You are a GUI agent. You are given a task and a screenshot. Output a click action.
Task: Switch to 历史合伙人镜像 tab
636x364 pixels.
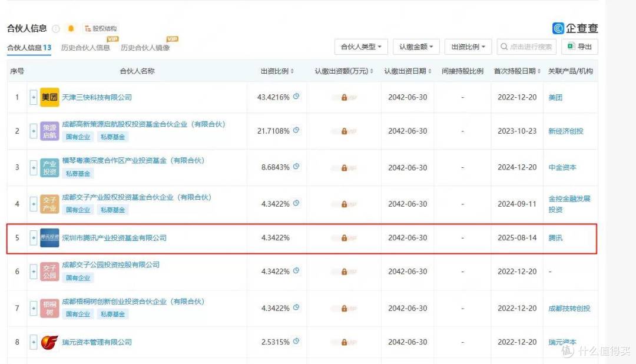(x=145, y=48)
